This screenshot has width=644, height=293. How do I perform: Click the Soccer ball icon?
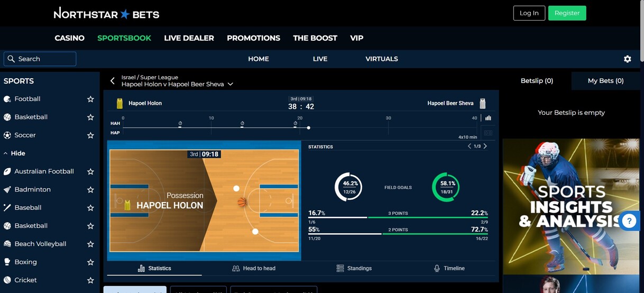[x=7, y=135]
